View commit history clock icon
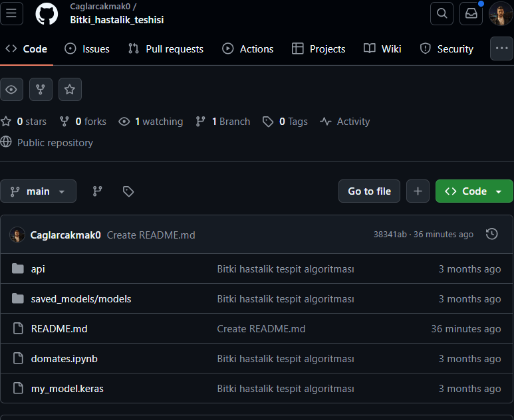This screenshot has width=514, height=420. 491,234
